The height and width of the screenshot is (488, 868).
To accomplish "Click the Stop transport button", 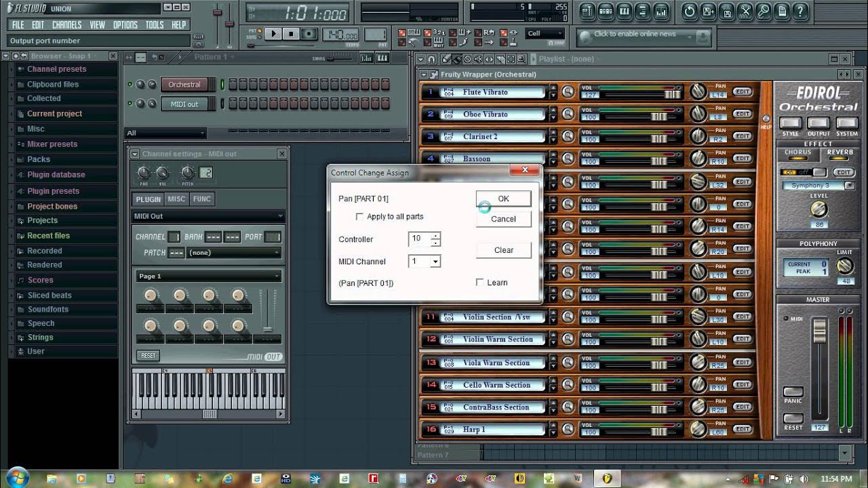I will [291, 34].
